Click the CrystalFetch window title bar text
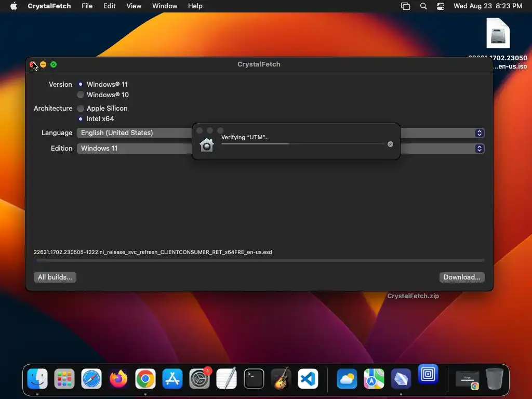The height and width of the screenshot is (399, 532). click(259, 64)
